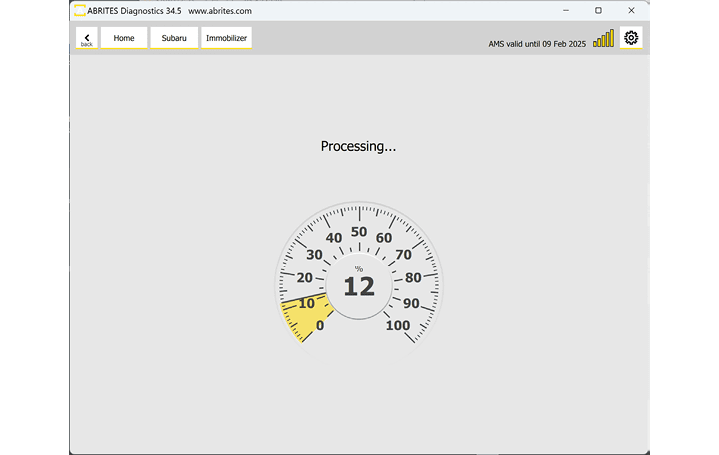Click the yellow filled gauge segment

click(x=300, y=318)
